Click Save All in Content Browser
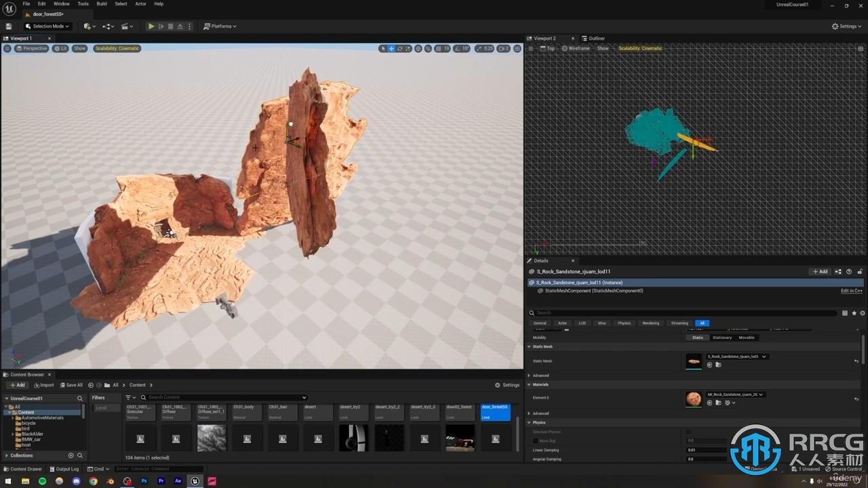The height and width of the screenshot is (488, 868). tap(71, 385)
